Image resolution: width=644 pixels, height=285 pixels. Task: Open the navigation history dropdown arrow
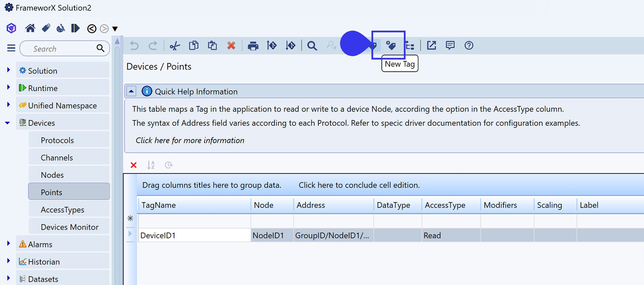point(115,29)
